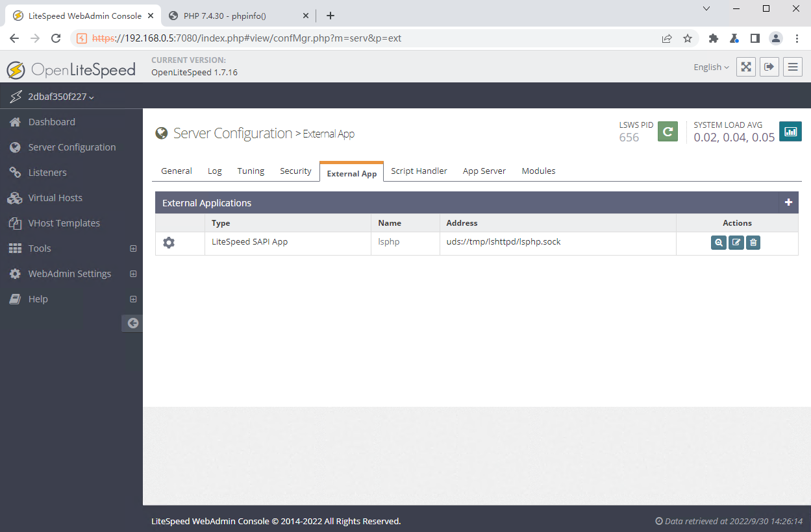Click the share page icon in address bar
The width and height of the screenshot is (811, 532).
pyautogui.click(x=667, y=38)
